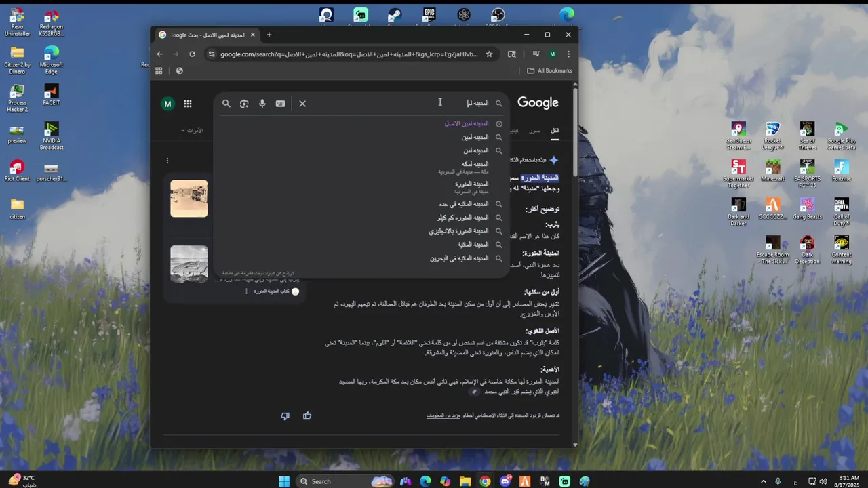This screenshot has height=488, width=868.
Task: Open volume control in system tray
Action: [823, 481]
